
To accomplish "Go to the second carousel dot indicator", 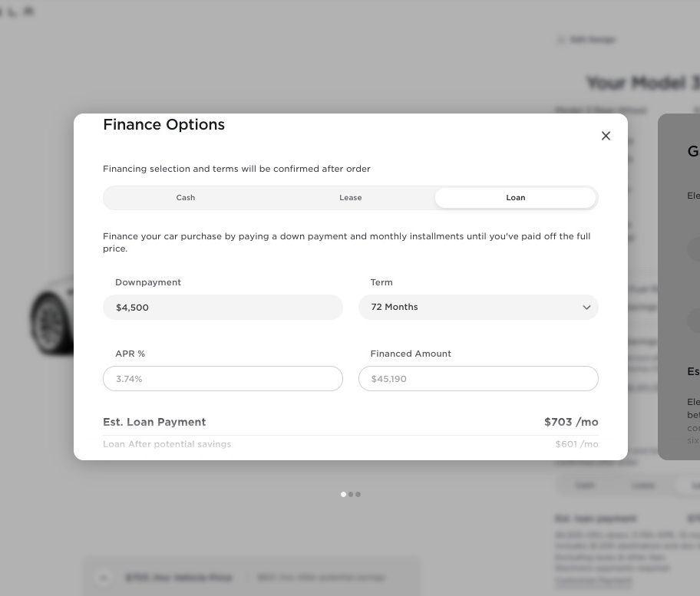I will [351, 494].
